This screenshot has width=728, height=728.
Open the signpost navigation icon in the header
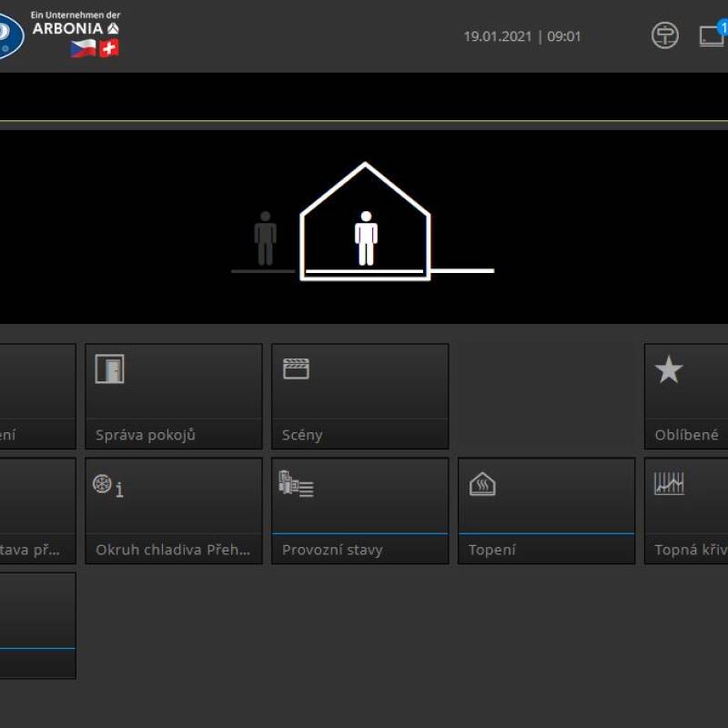[x=665, y=35]
